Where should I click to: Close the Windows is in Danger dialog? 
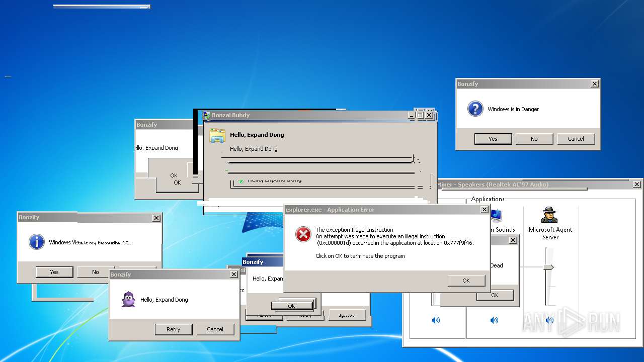[x=595, y=84]
